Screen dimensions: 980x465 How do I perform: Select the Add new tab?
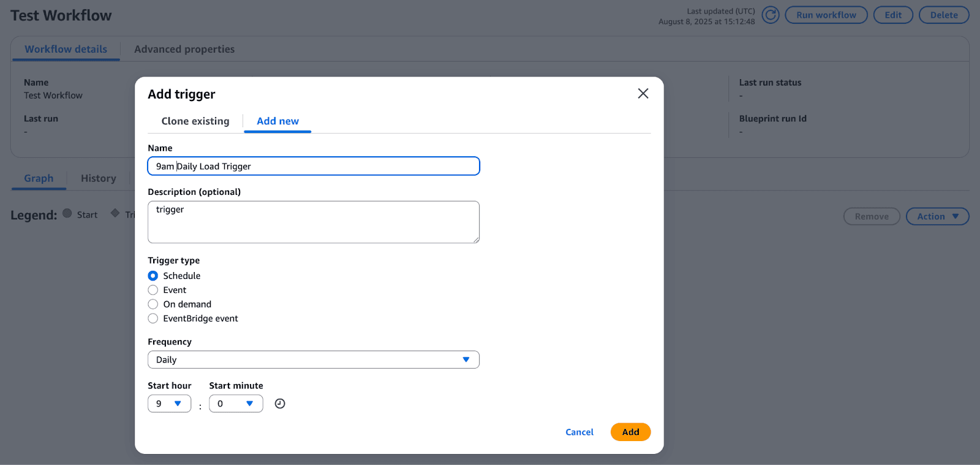(x=277, y=121)
